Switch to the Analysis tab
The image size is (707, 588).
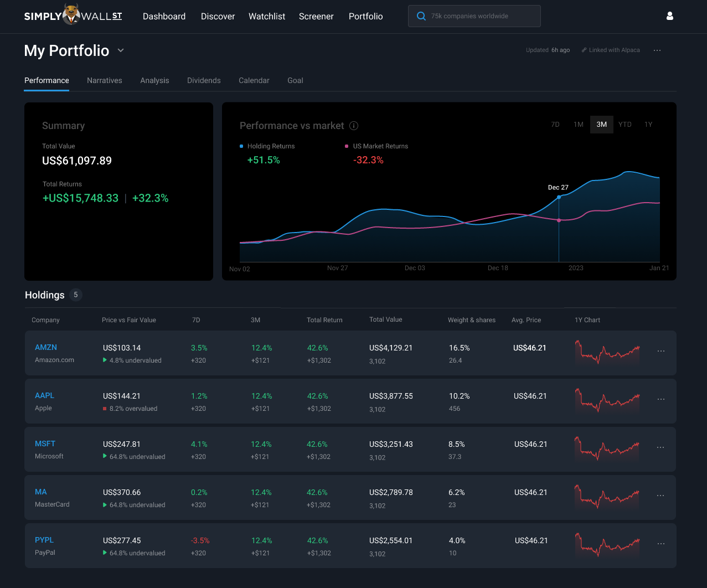pos(154,80)
